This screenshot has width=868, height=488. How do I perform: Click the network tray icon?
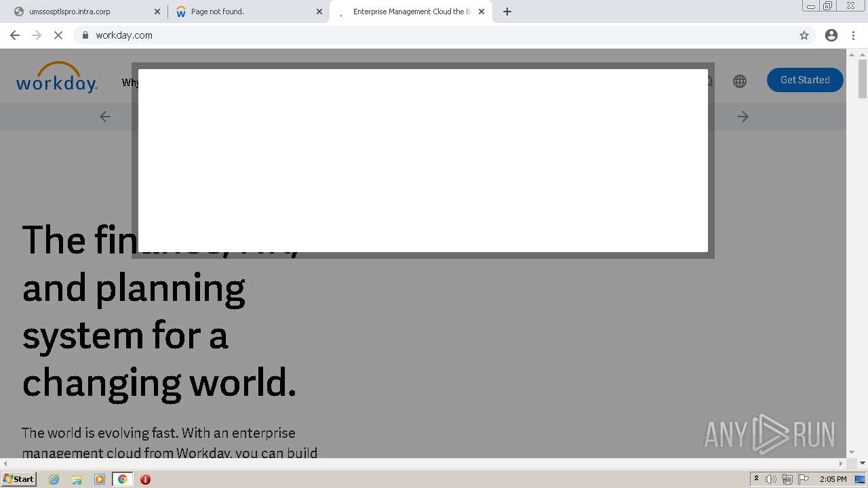(x=787, y=479)
